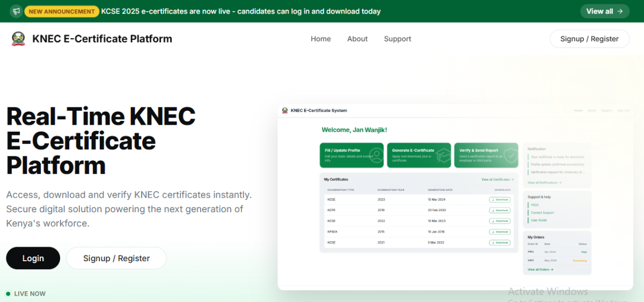The image size is (644, 302).
Task: Open View all Orders link
Action: [540, 269]
